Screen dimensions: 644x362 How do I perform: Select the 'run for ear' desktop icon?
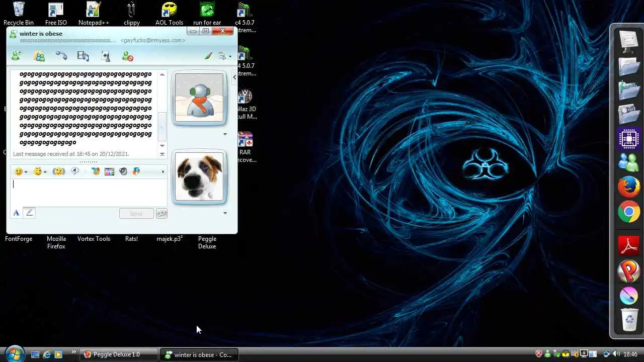coord(207,14)
